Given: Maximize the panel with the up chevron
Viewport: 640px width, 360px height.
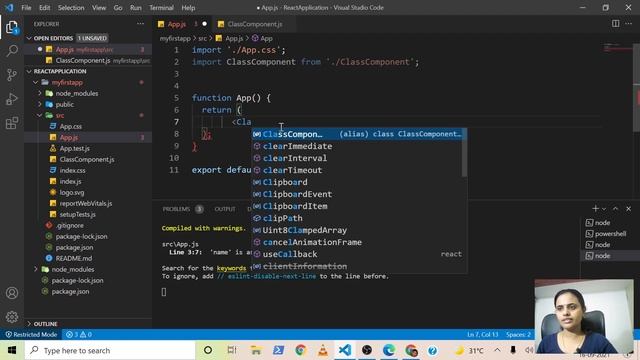Looking at the screenshot, I should point(616,209).
